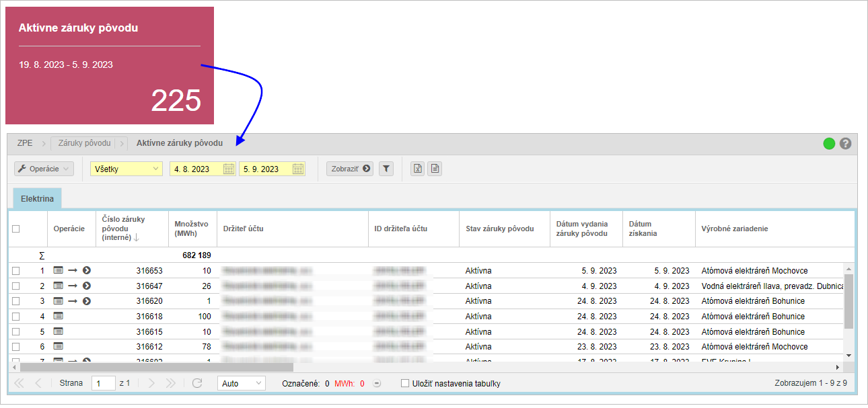Image resolution: width=868 pixels, height=408 pixels.
Task: Open detail icon for guarantee 316618
Action: click(x=59, y=316)
